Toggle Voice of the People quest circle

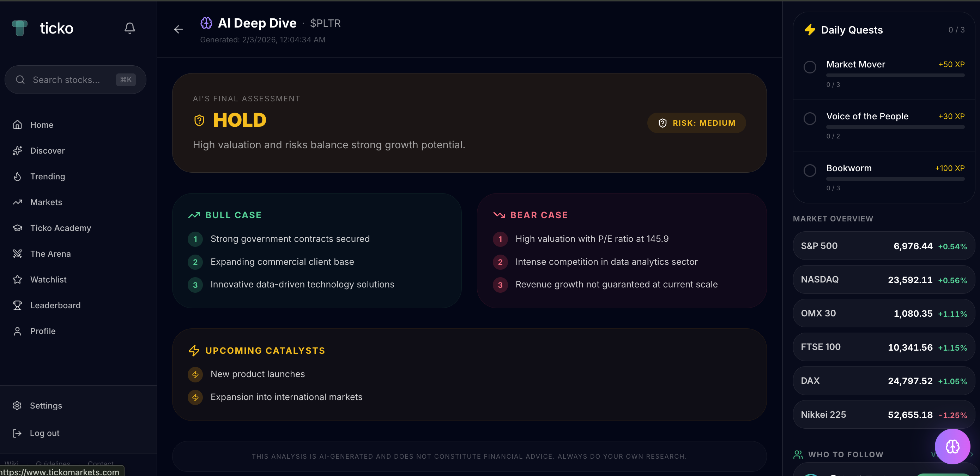[x=810, y=118]
